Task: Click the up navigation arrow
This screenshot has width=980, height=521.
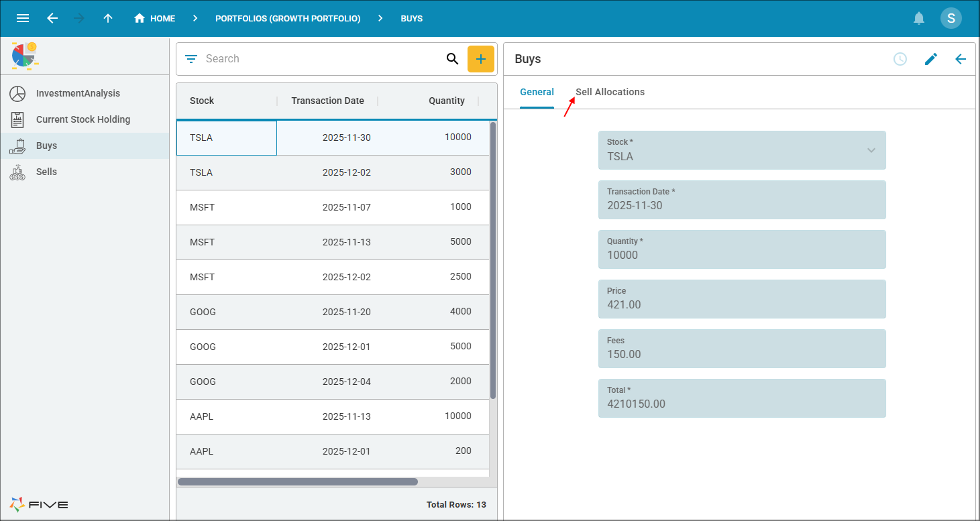Action: (108, 18)
